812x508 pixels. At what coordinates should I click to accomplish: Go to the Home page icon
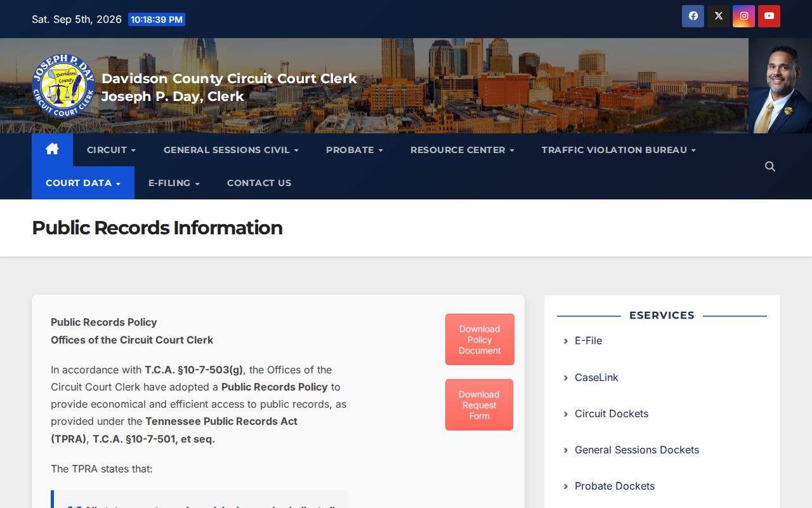tap(52, 150)
